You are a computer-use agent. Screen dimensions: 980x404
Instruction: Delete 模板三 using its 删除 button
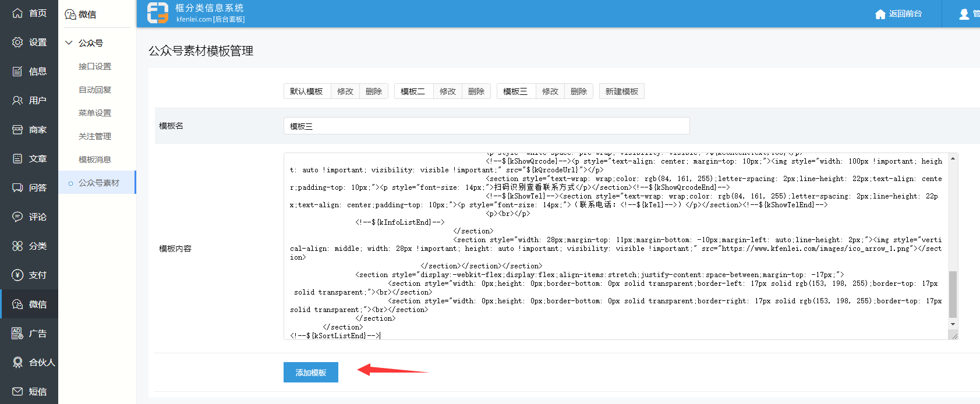(578, 91)
